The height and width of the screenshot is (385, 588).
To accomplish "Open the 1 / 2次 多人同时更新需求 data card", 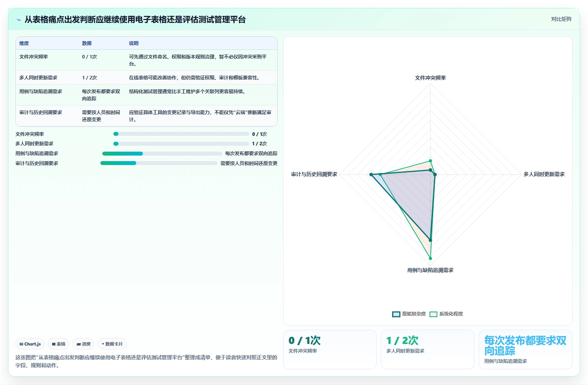I will pos(427,349).
